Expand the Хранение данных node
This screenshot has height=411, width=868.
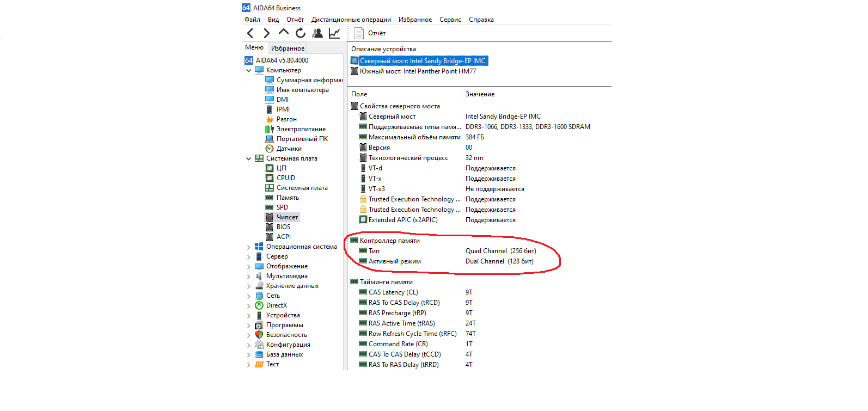click(249, 286)
